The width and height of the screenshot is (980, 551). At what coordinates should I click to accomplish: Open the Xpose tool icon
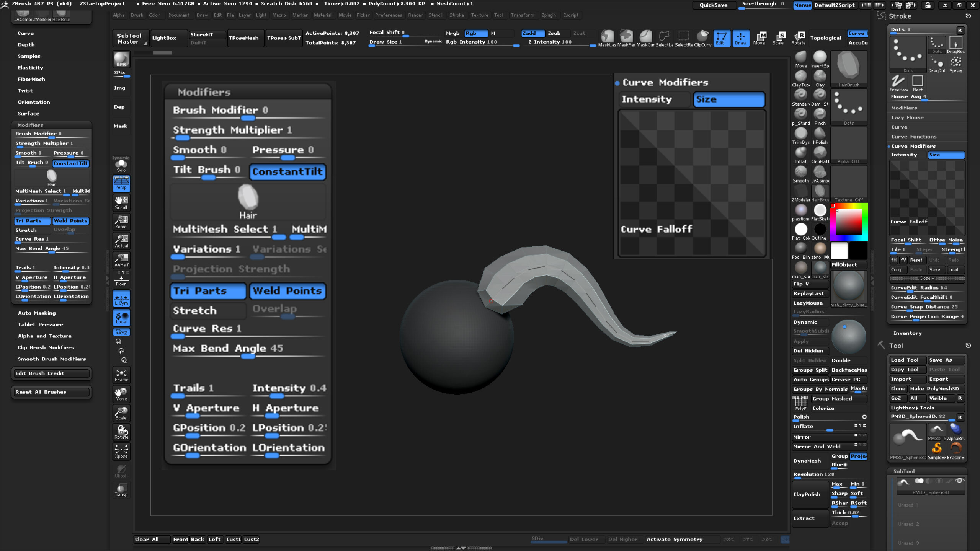[121, 452]
